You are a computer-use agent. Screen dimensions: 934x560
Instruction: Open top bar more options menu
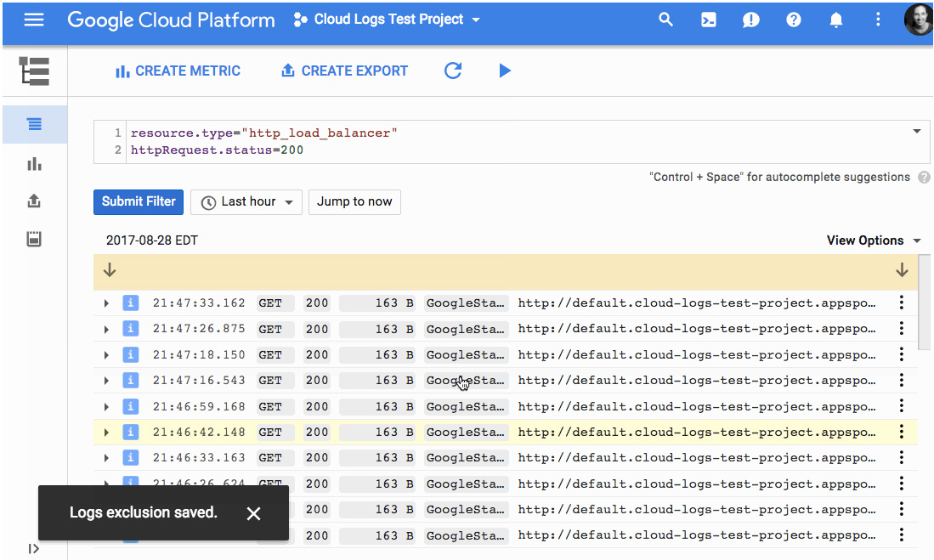878,20
